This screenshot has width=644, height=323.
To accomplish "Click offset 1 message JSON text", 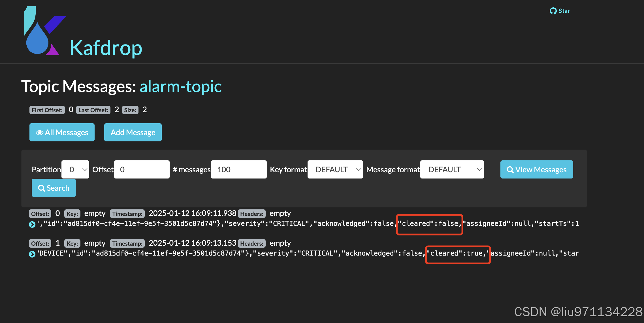I will pos(227,253).
